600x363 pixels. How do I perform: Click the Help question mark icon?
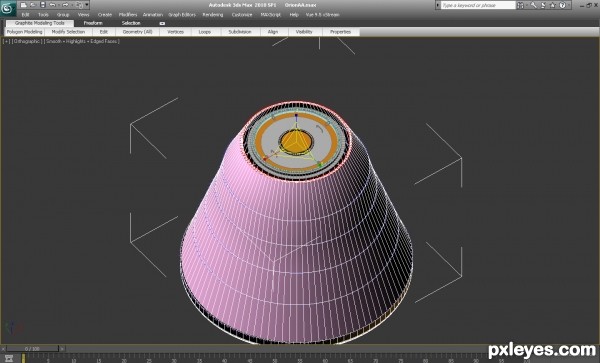[562, 5]
